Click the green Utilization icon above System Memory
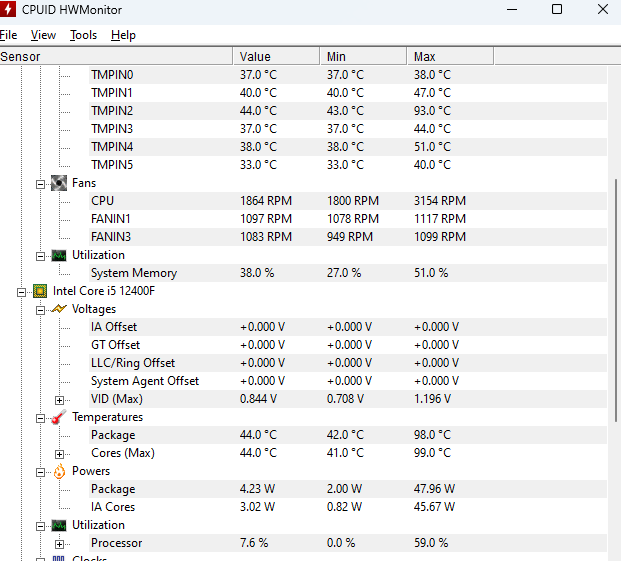 pyautogui.click(x=59, y=255)
